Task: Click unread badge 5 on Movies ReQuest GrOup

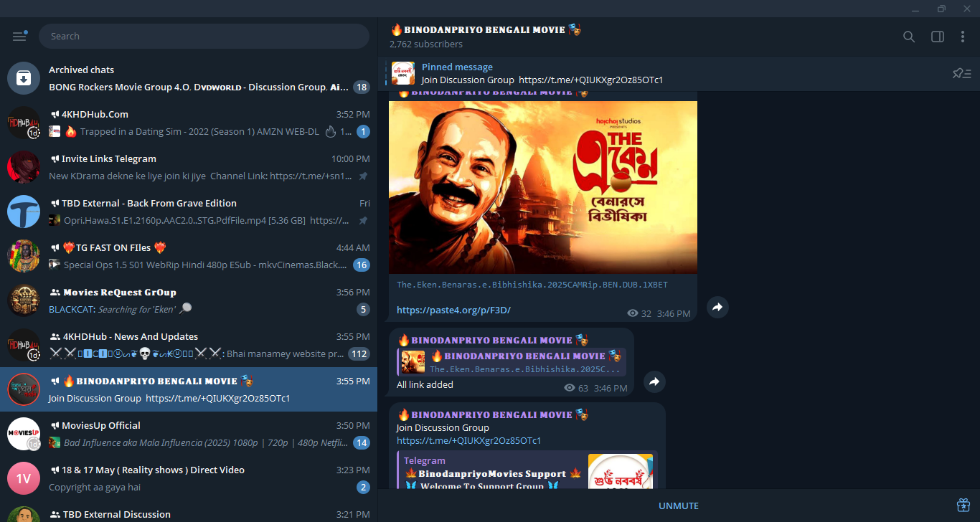Action: click(x=364, y=310)
